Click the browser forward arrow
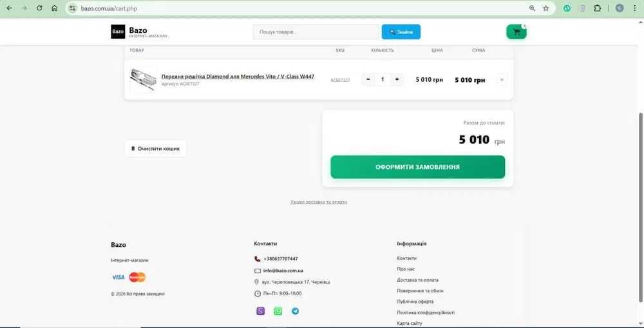Screen dimensions: 644x328 (x=24, y=8)
